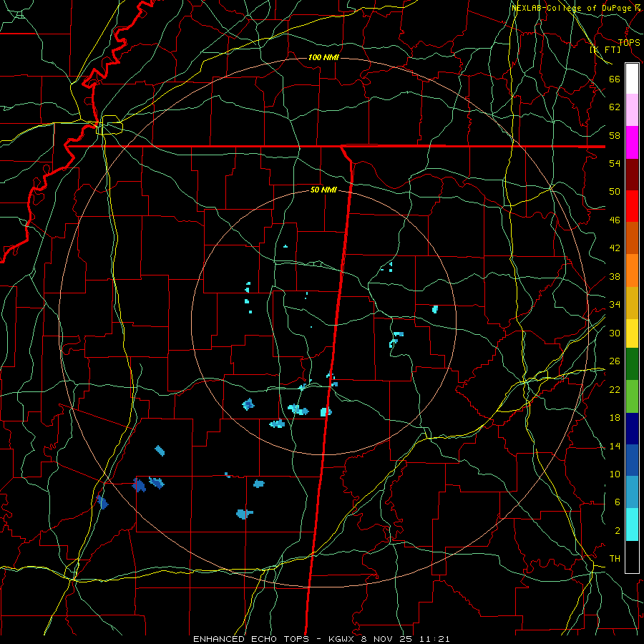Click the bright yellow legend swatch
The image size is (644, 644).
(x=632, y=333)
